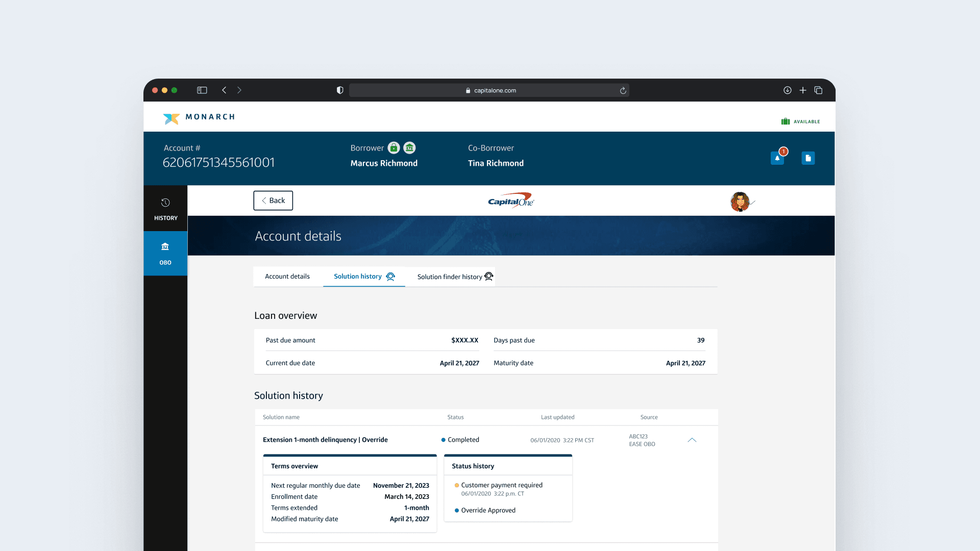Click the green lock icon beside Borrower
The width and height of the screenshot is (980, 551).
tap(394, 148)
